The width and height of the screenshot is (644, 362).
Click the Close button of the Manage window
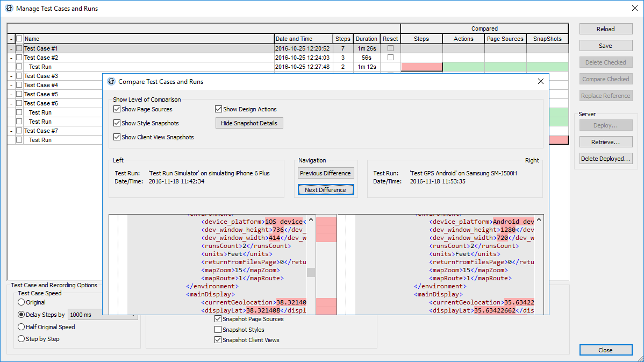[606, 350]
